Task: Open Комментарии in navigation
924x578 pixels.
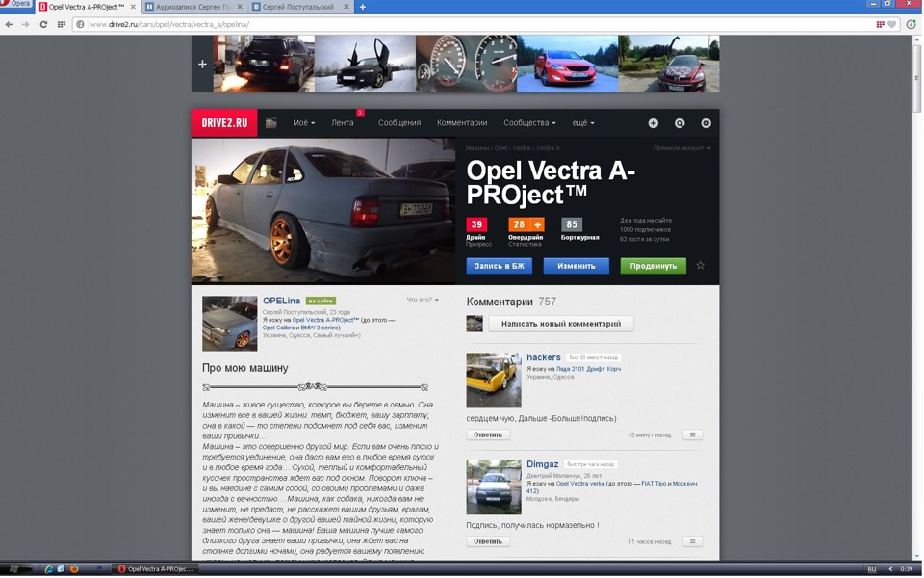Action: 462,122
